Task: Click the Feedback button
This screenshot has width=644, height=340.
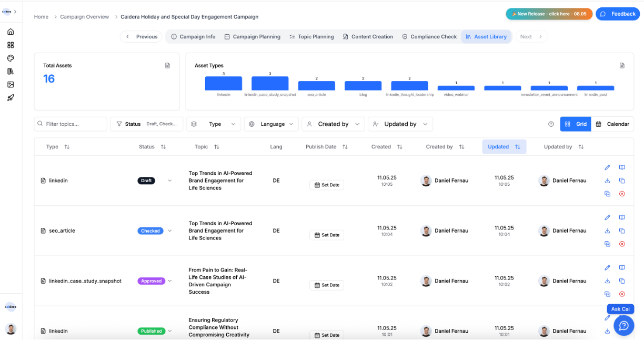Action: point(618,14)
